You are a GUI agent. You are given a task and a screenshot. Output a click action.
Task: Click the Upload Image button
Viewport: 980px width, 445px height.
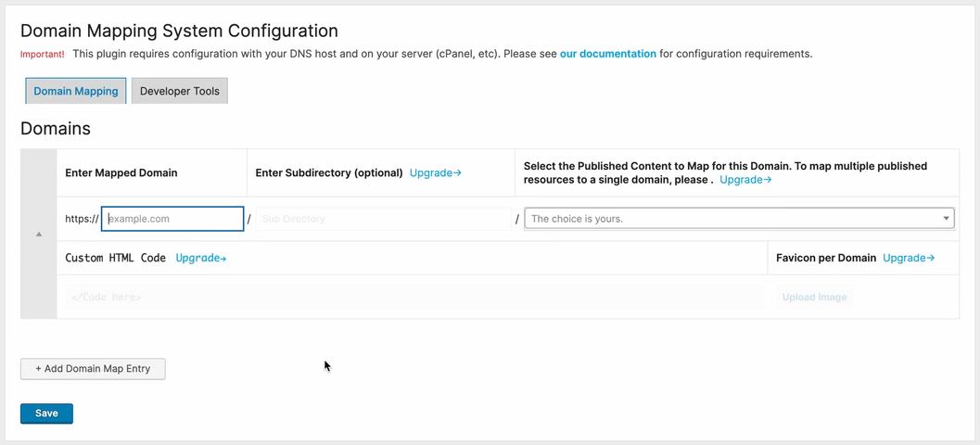pyautogui.click(x=814, y=297)
